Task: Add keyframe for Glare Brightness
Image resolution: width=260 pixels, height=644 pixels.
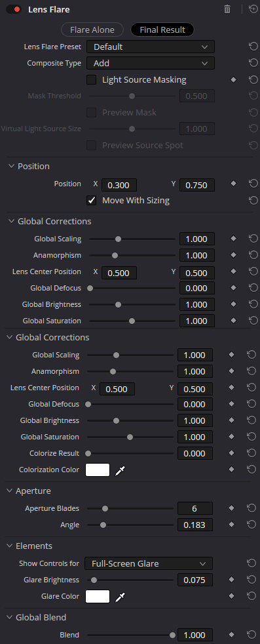Action: [231, 580]
